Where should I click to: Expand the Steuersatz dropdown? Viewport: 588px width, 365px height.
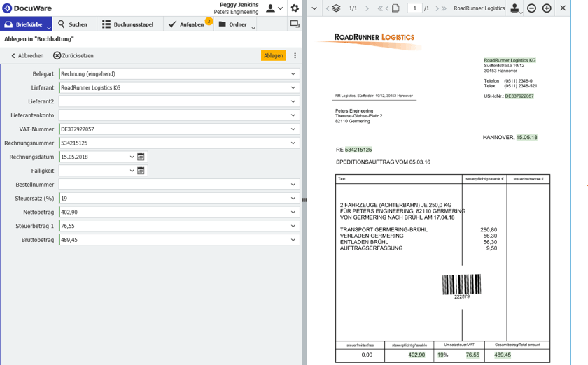[293, 199]
